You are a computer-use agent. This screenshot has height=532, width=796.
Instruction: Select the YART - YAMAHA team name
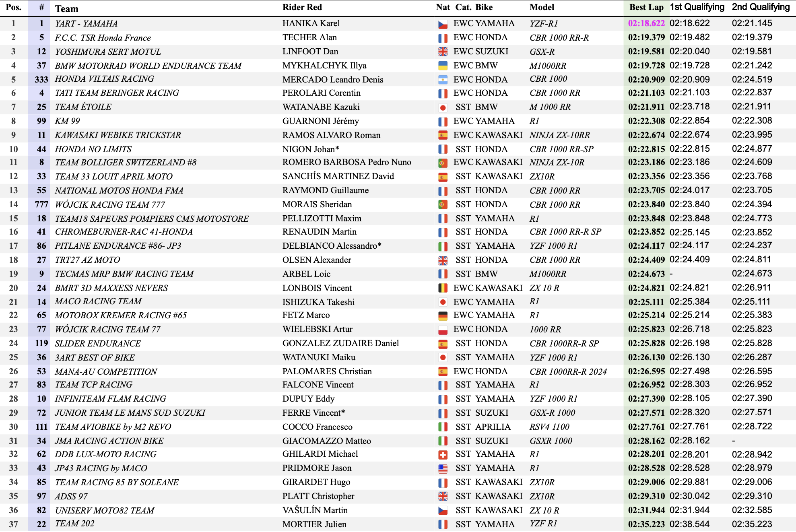tap(86, 24)
